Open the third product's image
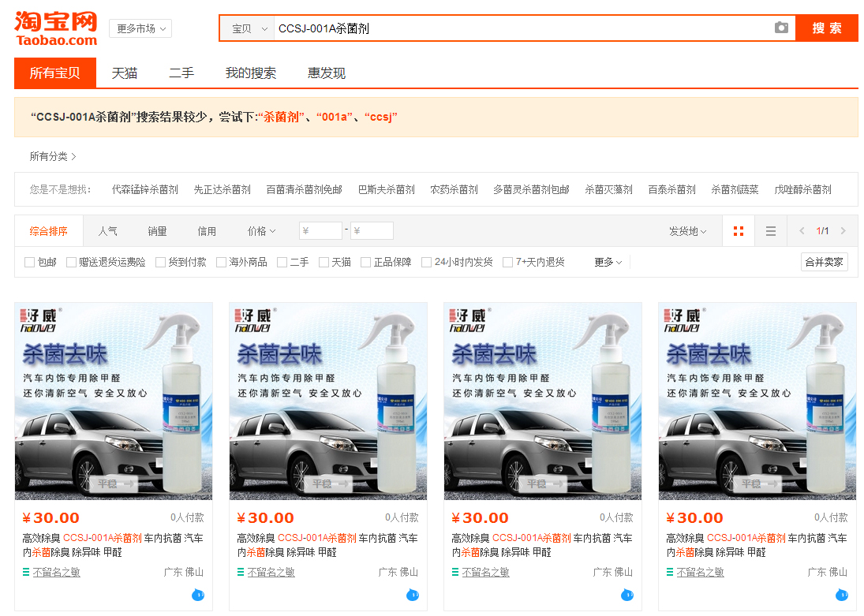 point(543,401)
